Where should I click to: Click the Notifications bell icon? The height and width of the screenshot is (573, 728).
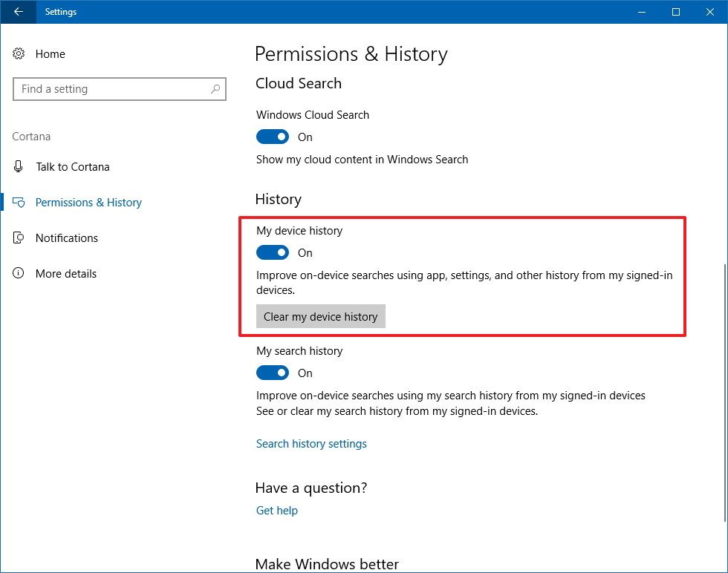click(18, 238)
